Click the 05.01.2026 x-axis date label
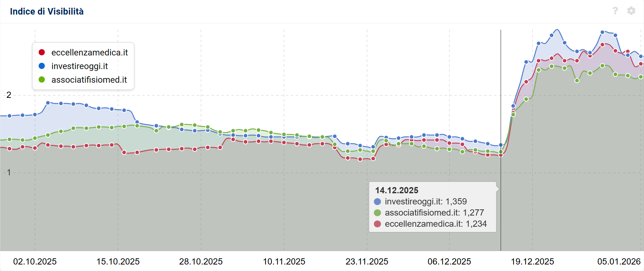The width and height of the screenshot is (644, 271). point(619,261)
